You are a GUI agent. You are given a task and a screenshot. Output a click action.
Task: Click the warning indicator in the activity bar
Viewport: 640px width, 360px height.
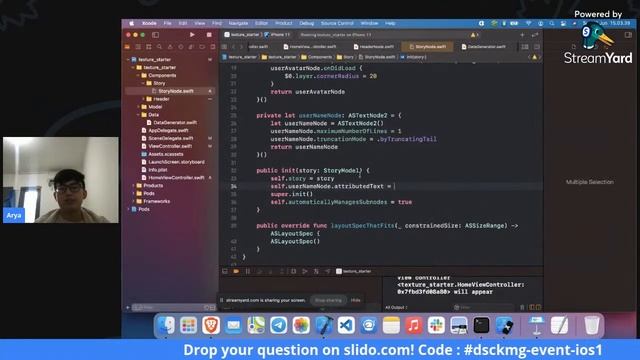pyautogui.click(x=473, y=35)
